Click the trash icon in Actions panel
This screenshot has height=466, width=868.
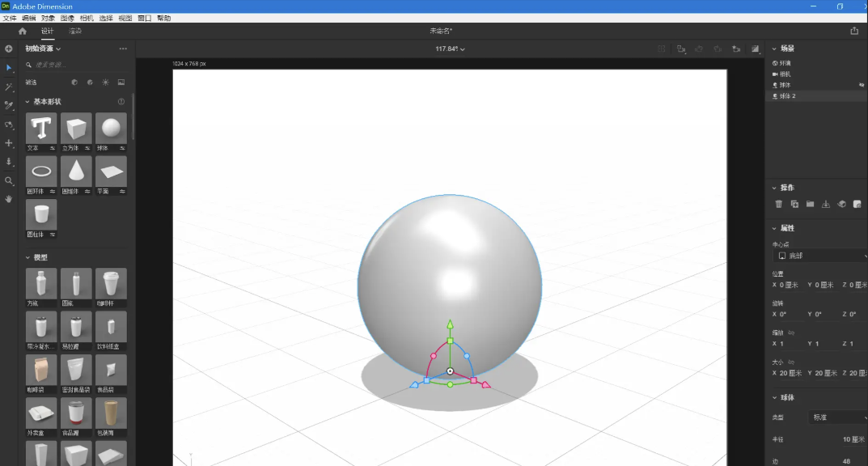point(778,204)
